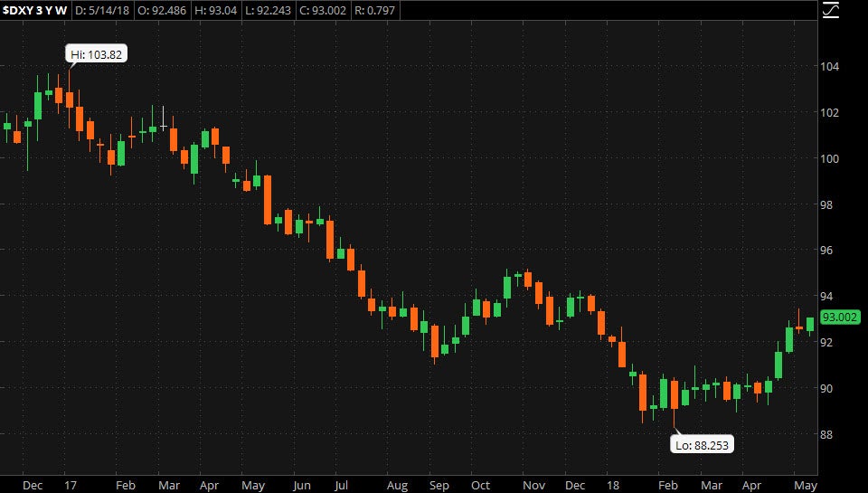Screen dimensions: 868x493
Task: Click the 96 price axis label
Action: coord(826,251)
